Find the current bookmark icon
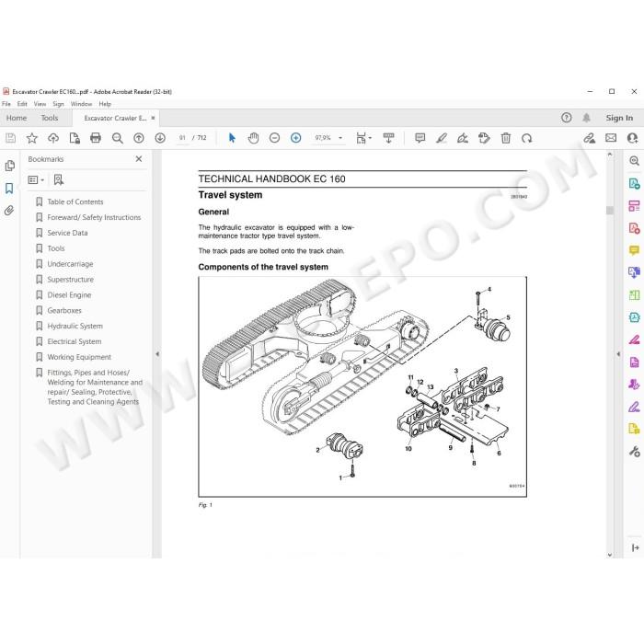The width and height of the screenshot is (644, 644). pyautogui.click(x=58, y=180)
